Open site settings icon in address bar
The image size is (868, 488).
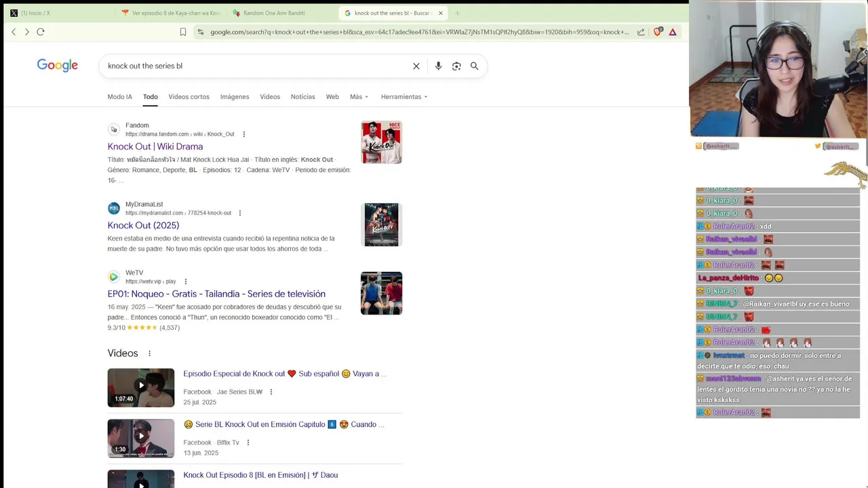[200, 32]
